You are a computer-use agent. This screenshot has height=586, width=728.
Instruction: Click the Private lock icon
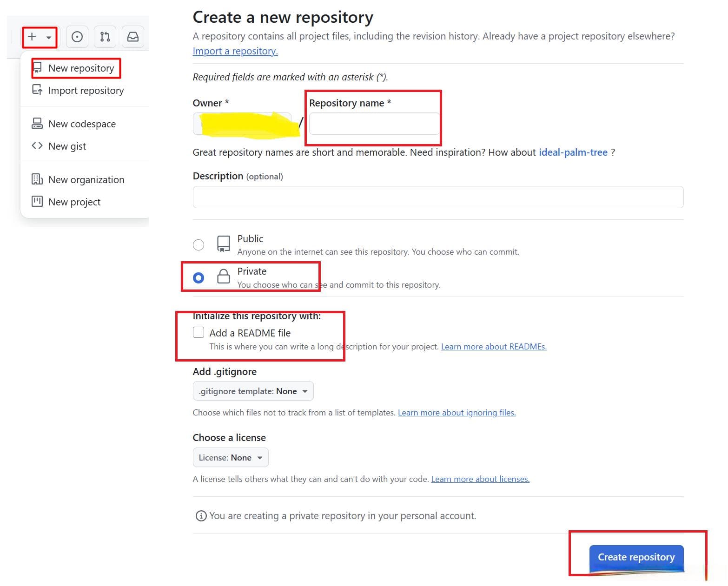coord(224,276)
